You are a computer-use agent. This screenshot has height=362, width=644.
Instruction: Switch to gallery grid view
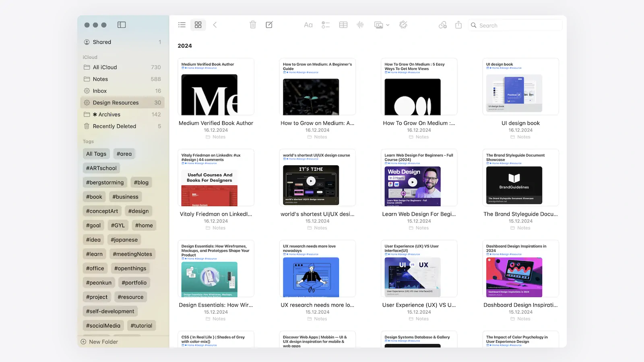tap(198, 25)
